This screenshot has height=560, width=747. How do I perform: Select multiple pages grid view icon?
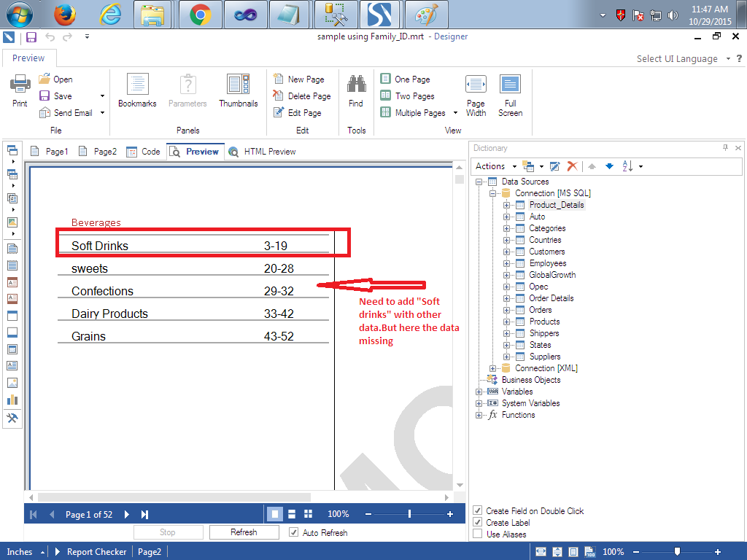pos(309,514)
